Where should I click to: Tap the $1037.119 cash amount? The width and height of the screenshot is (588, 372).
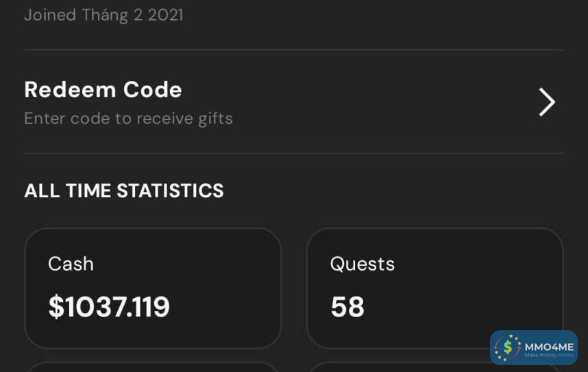tap(109, 307)
